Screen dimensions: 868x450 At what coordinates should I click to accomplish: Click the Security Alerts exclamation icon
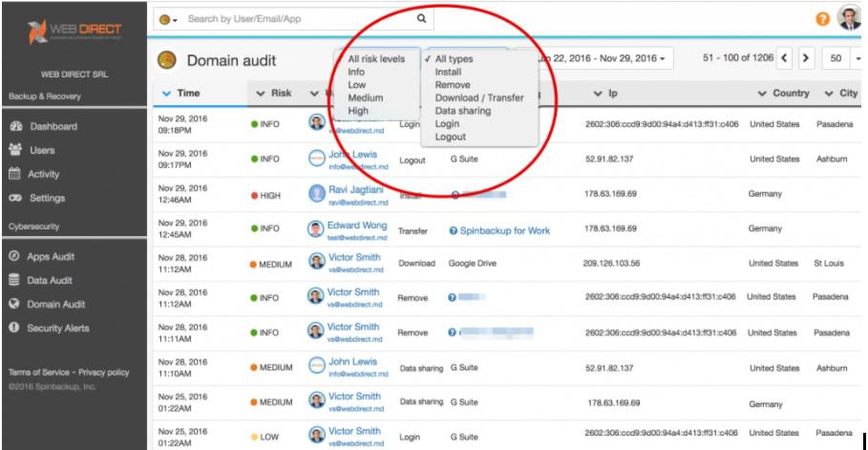15,328
